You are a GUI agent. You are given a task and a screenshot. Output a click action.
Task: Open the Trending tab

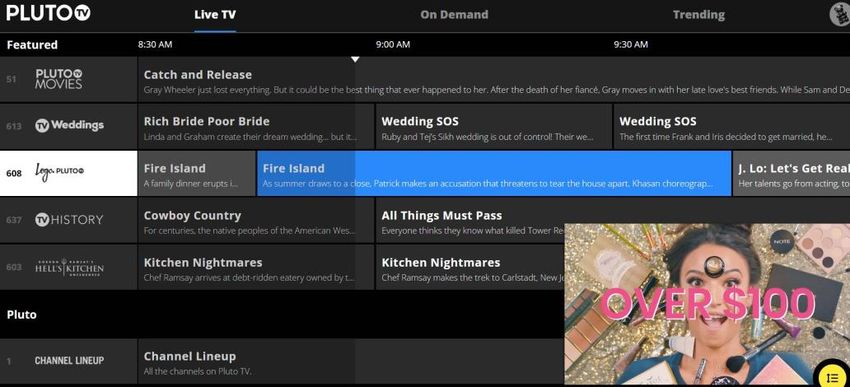tap(699, 15)
